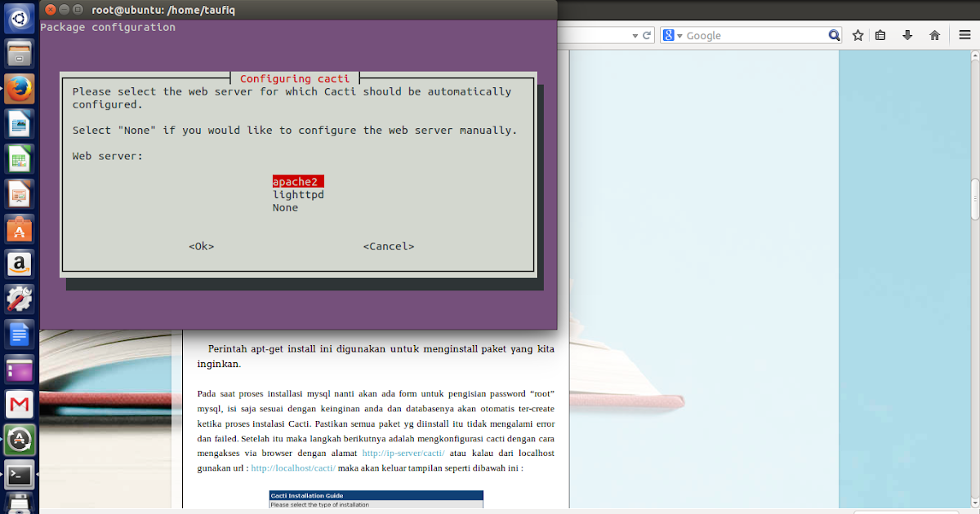Open System Settings wrench-and-gear icon

[x=19, y=299]
